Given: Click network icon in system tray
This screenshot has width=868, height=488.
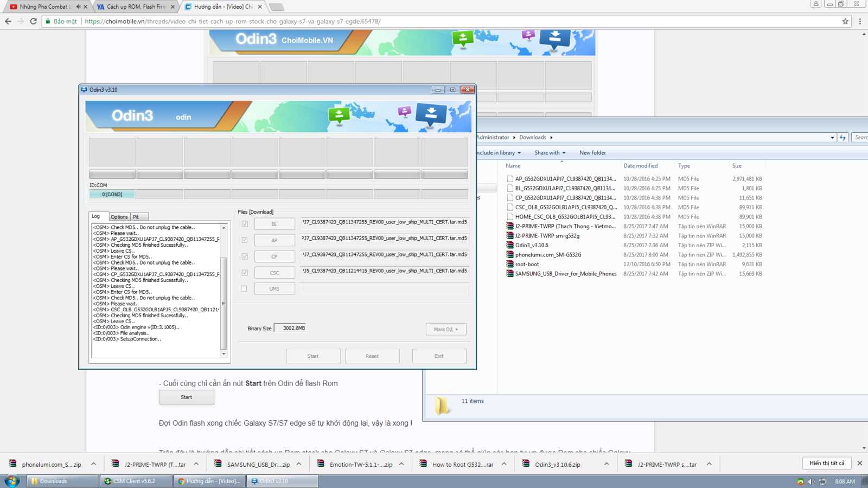Looking at the screenshot, I should pyautogui.click(x=822, y=481).
